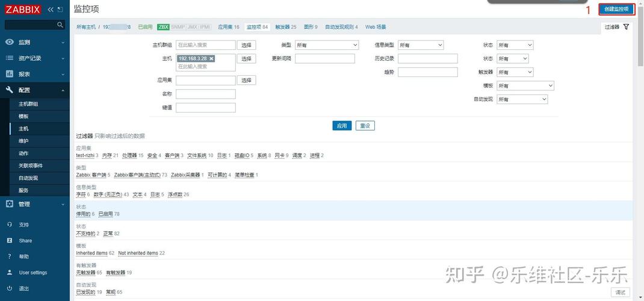
Task: Switch to the 自动发现规则 4 tab
Action: pyautogui.click(x=341, y=26)
